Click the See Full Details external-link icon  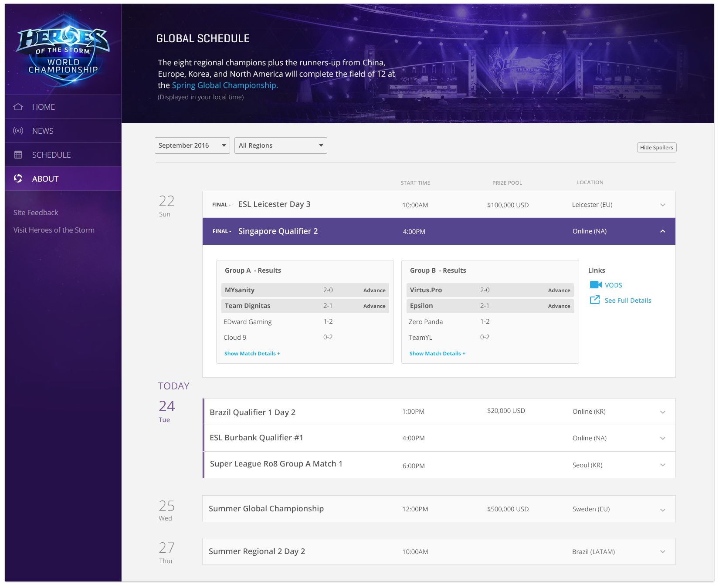[595, 300]
